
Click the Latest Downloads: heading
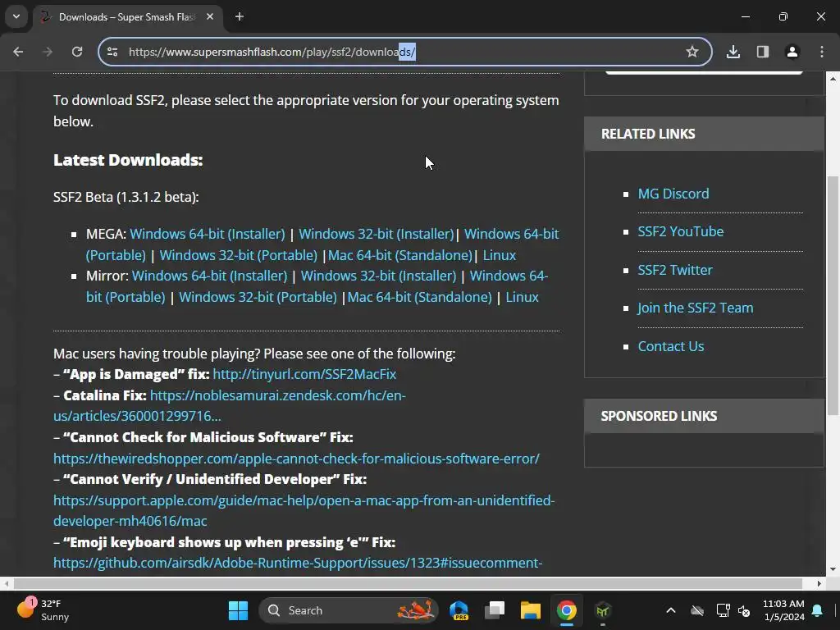tap(128, 160)
